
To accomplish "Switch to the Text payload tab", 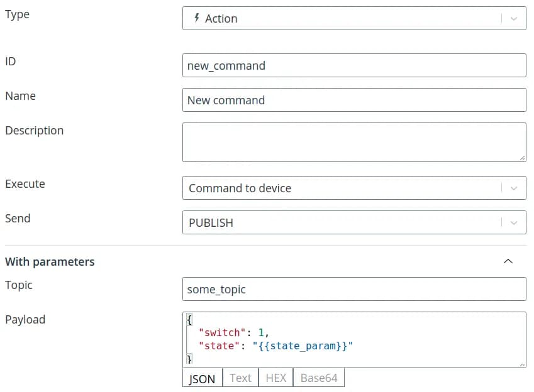I will (240, 378).
